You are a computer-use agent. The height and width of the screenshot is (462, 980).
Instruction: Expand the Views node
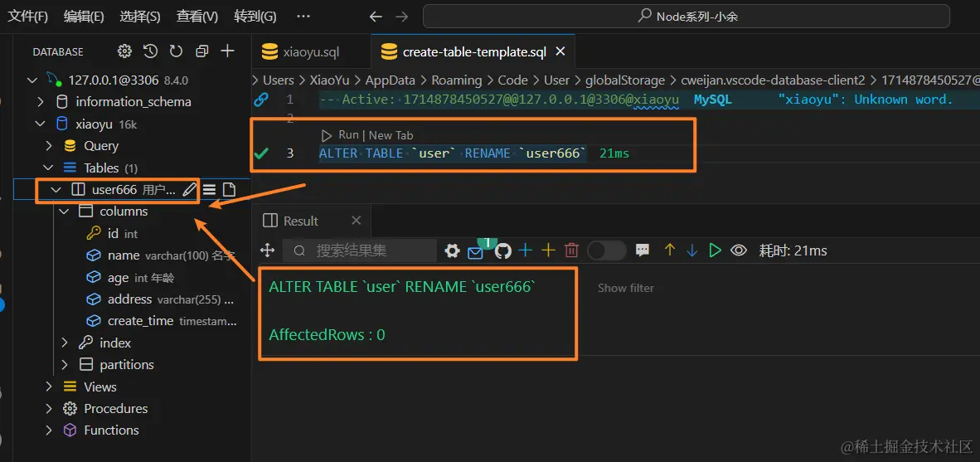[49, 387]
